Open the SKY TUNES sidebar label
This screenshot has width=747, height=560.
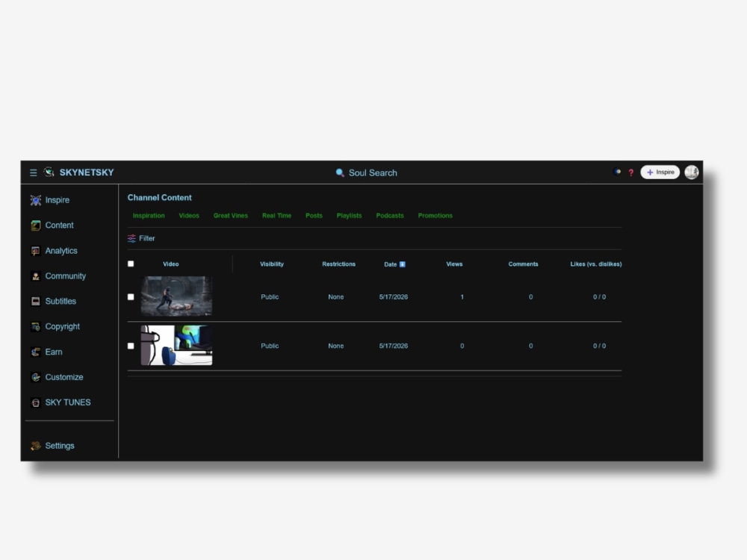coord(68,403)
